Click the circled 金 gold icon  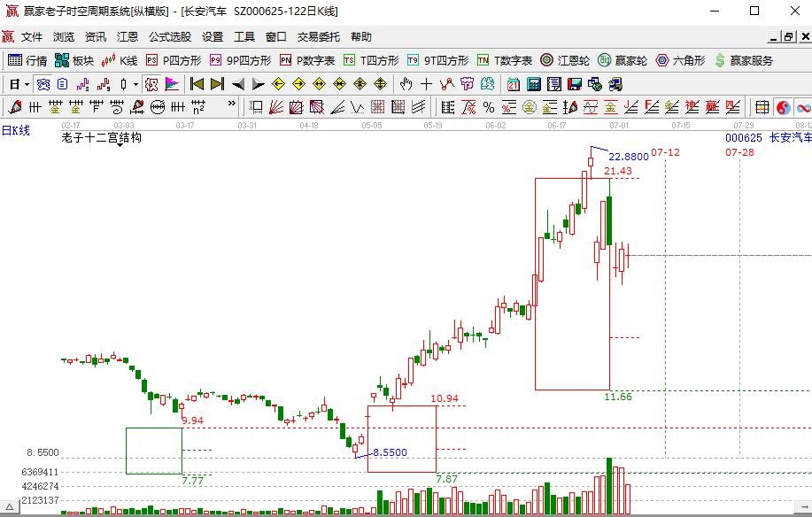(530, 107)
